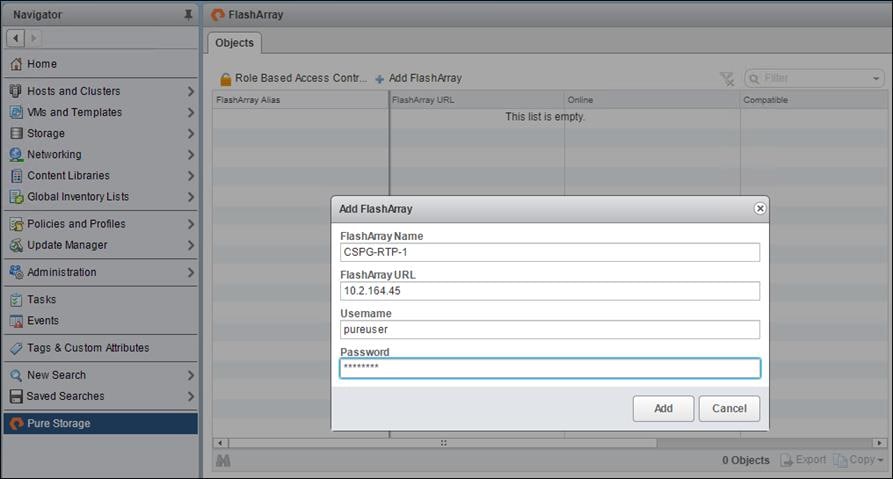893x479 pixels.
Task: Click Add FlashArray toolbar label
Action: click(425, 78)
